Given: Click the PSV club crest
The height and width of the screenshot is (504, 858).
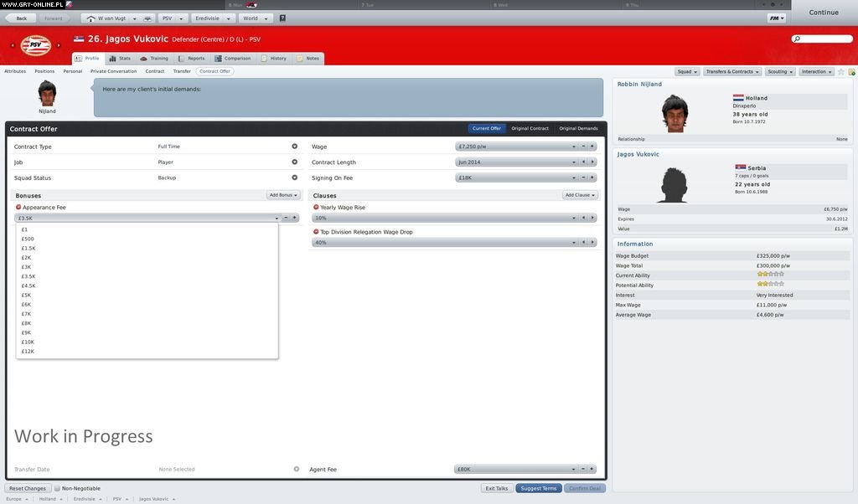Looking at the screenshot, I should pyautogui.click(x=36, y=45).
